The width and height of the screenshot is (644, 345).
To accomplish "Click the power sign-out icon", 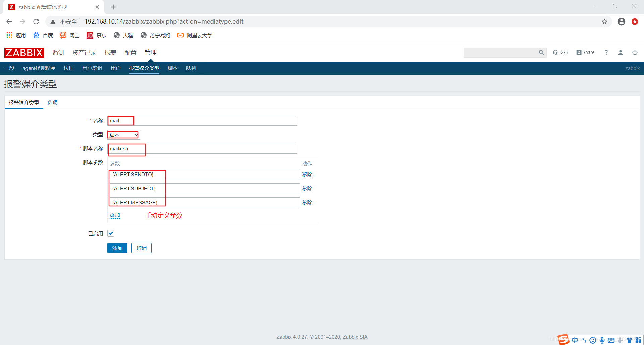I will click(x=635, y=53).
